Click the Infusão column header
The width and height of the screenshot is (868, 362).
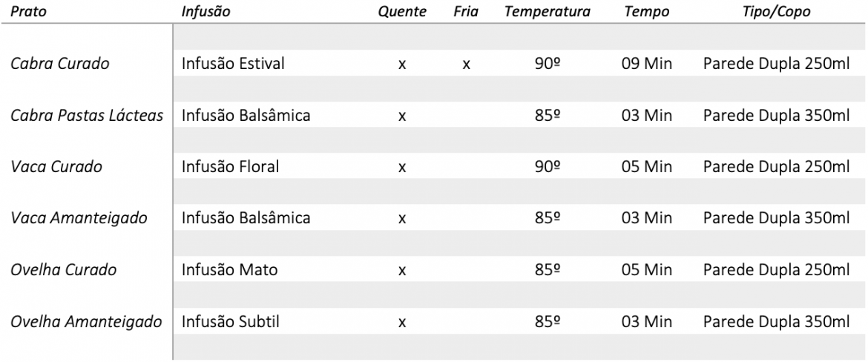click(206, 12)
